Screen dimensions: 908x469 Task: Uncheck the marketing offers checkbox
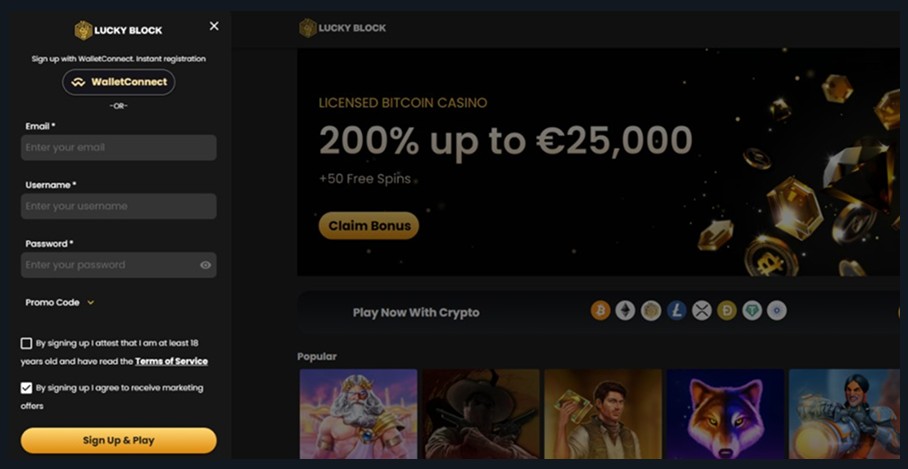point(26,388)
